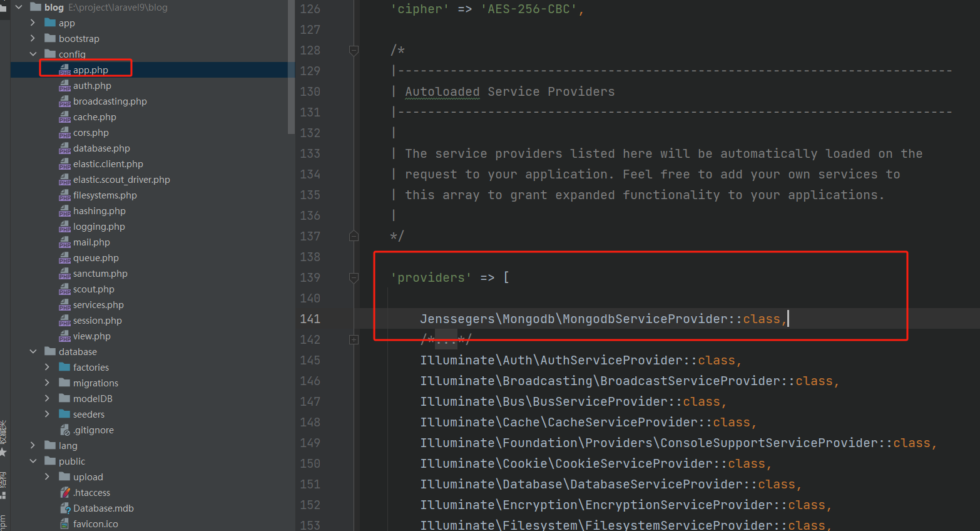Image resolution: width=980 pixels, height=531 pixels.
Task: Open services.php file
Action: [98, 305]
